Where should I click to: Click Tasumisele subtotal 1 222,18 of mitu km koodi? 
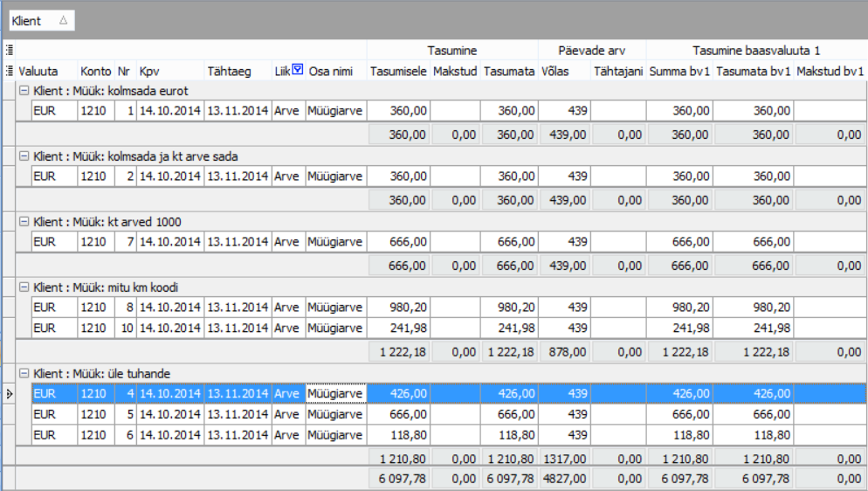(x=400, y=352)
